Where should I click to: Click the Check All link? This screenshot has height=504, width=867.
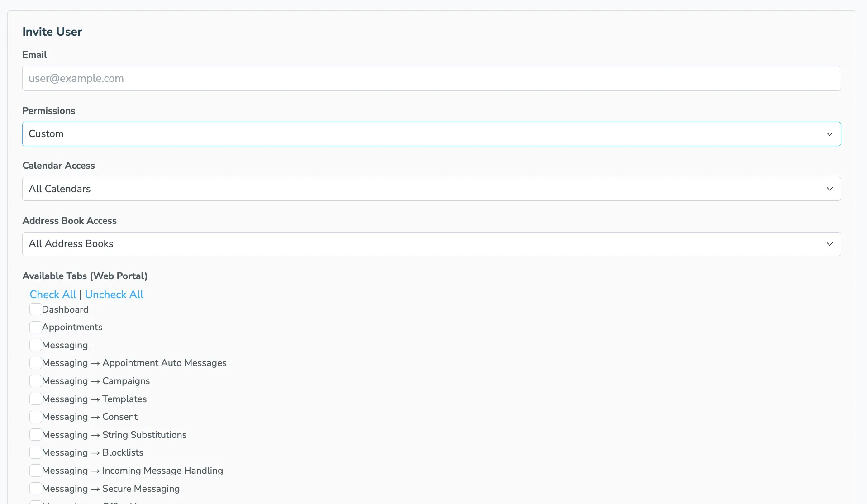point(53,295)
